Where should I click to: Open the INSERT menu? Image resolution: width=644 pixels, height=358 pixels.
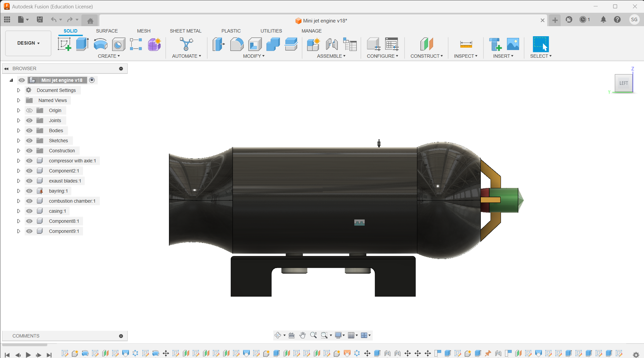tap(503, 56)
